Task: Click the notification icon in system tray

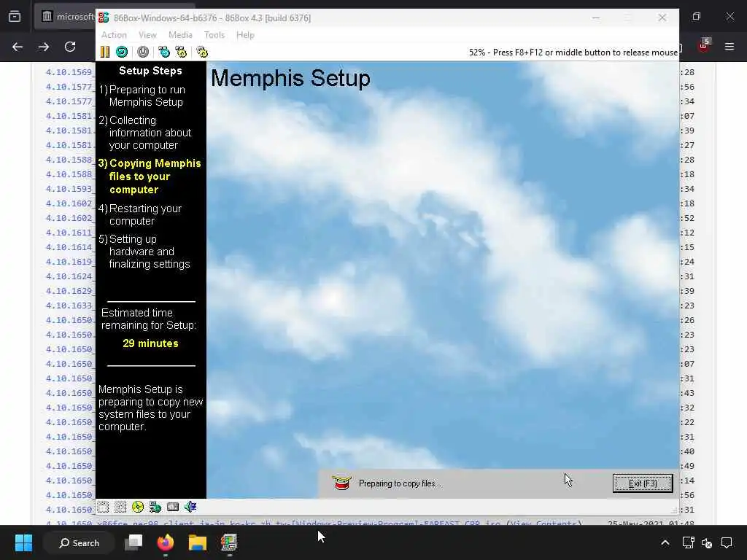Action: [727, 542]
